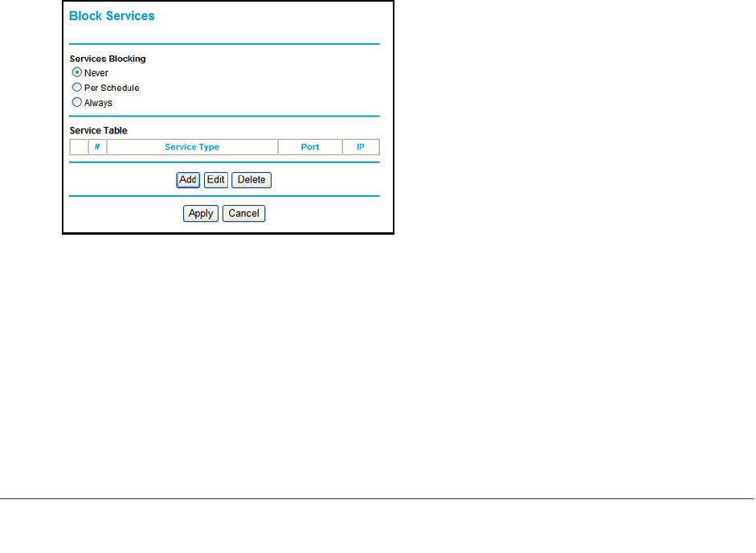Click the Add button
The width and height of the screenshot is (756, 553).
188,180
